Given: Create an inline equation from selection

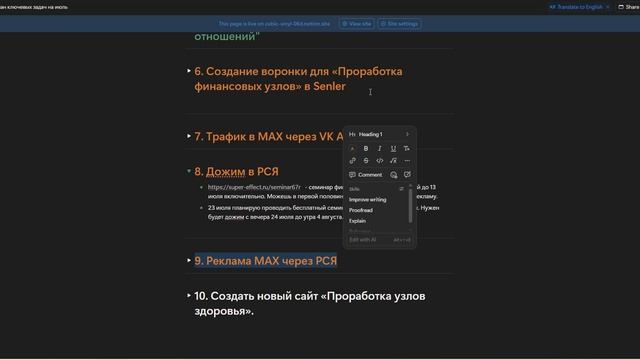Looking at the screenshot, I should tap(393, 161).
